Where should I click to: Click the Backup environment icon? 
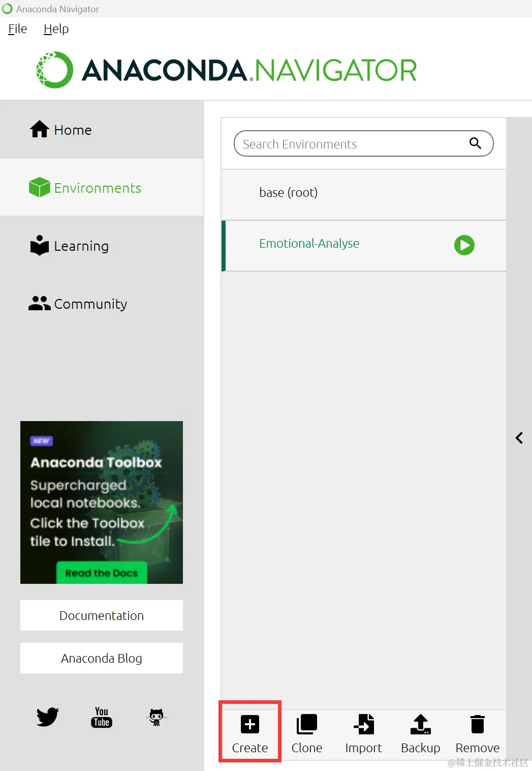[x=421, y=724]
